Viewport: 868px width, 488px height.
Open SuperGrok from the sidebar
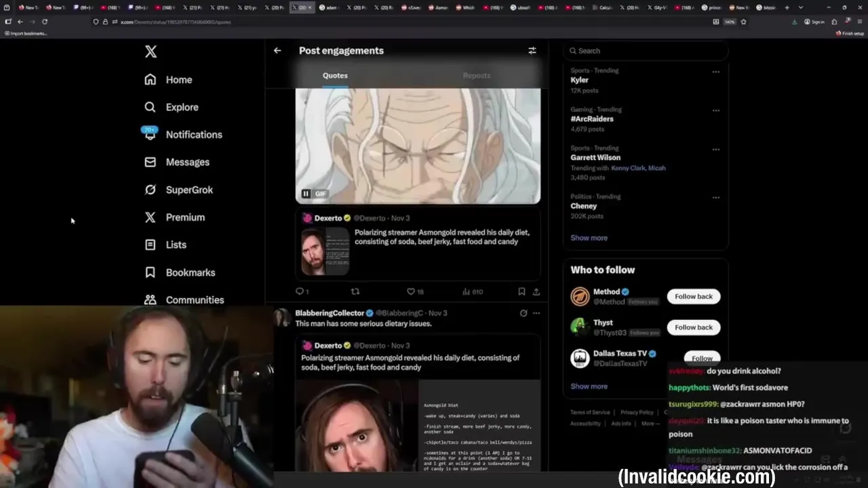(x=179, y=190)
